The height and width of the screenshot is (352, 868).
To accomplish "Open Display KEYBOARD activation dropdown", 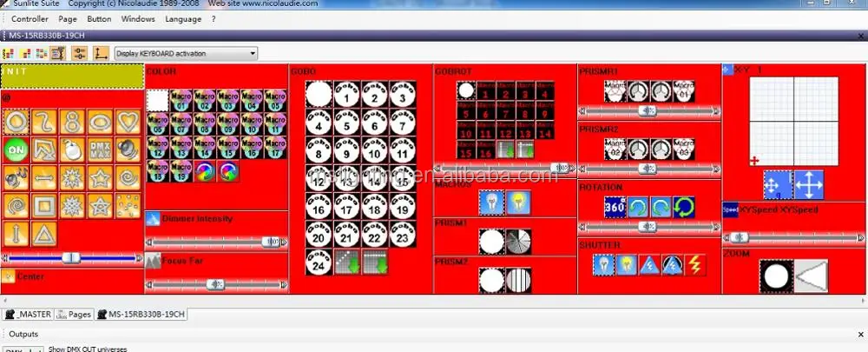I will coord(186,53).
